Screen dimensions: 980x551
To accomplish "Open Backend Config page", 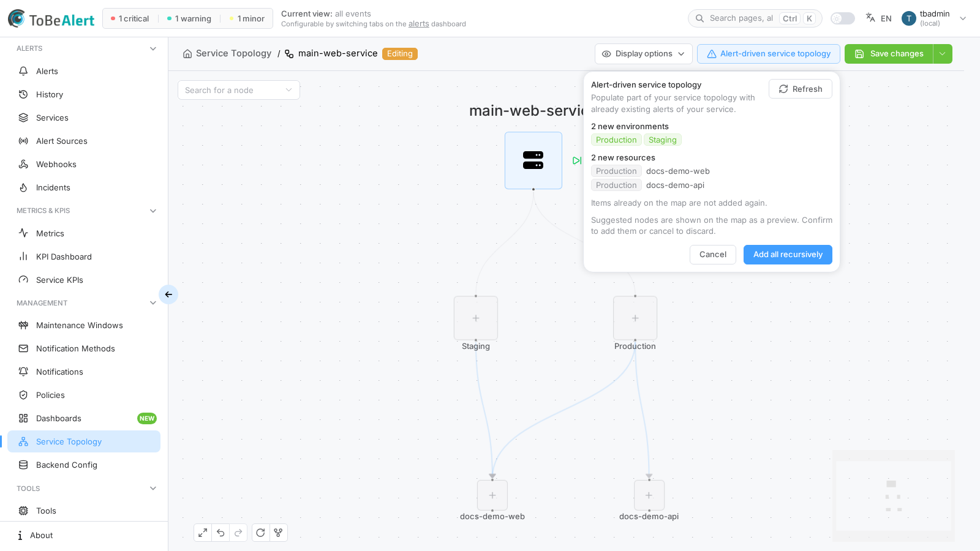I will coord(84,465).
